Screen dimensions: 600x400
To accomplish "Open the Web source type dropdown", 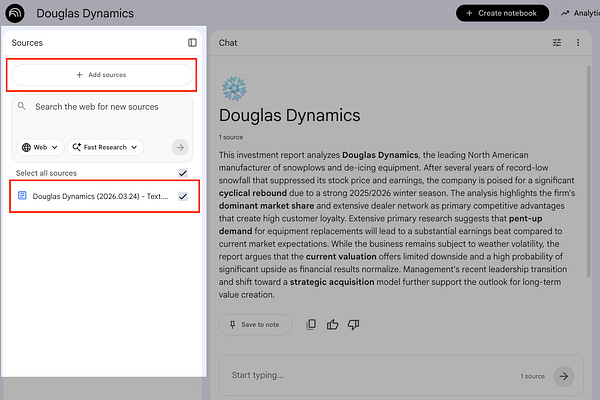I will (x=40, y=147).
